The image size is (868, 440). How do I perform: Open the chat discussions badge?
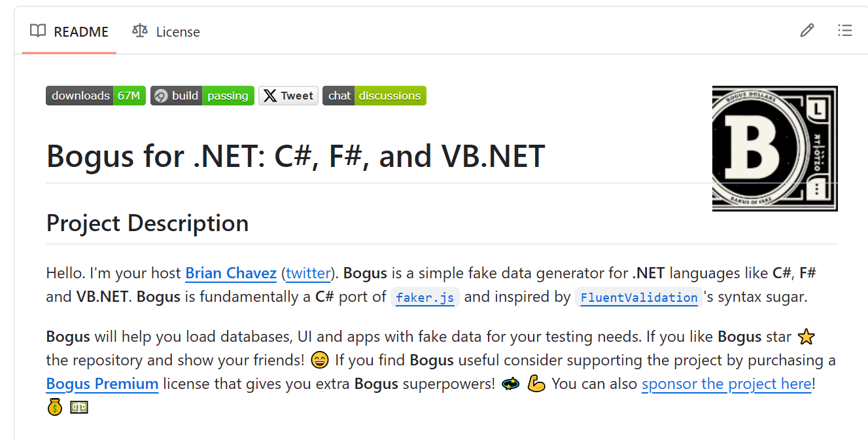tap(374, 96)
